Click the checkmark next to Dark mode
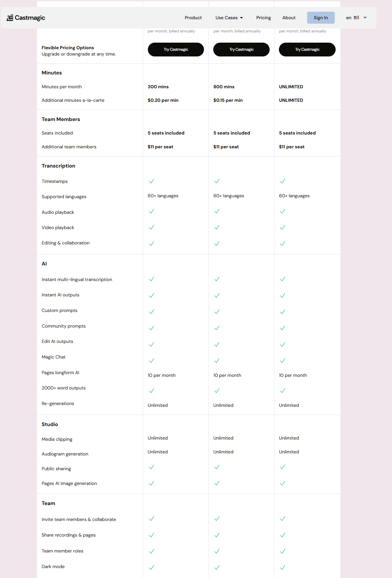The image size is (392, 578). pyautogui.click(x=151, y=567)
